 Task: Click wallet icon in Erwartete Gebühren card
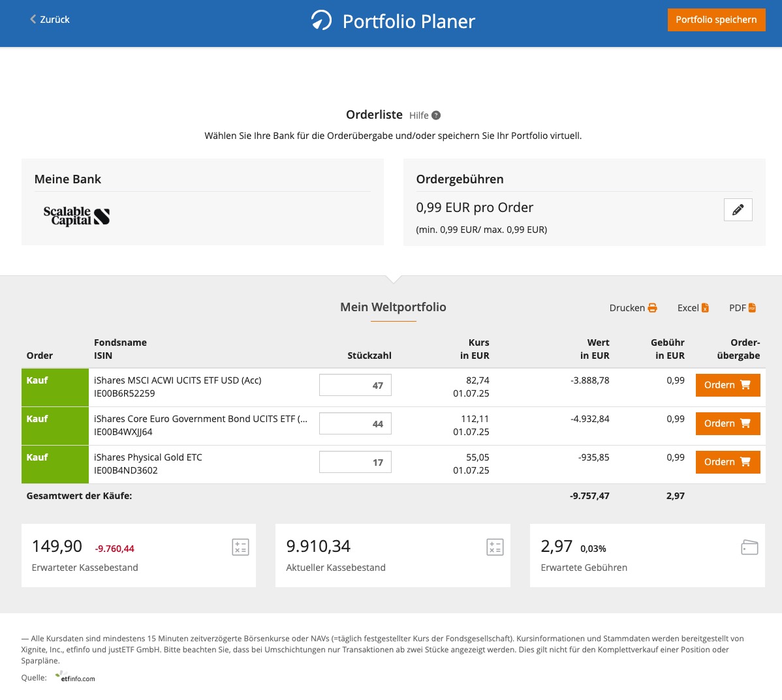pos(749,547)
